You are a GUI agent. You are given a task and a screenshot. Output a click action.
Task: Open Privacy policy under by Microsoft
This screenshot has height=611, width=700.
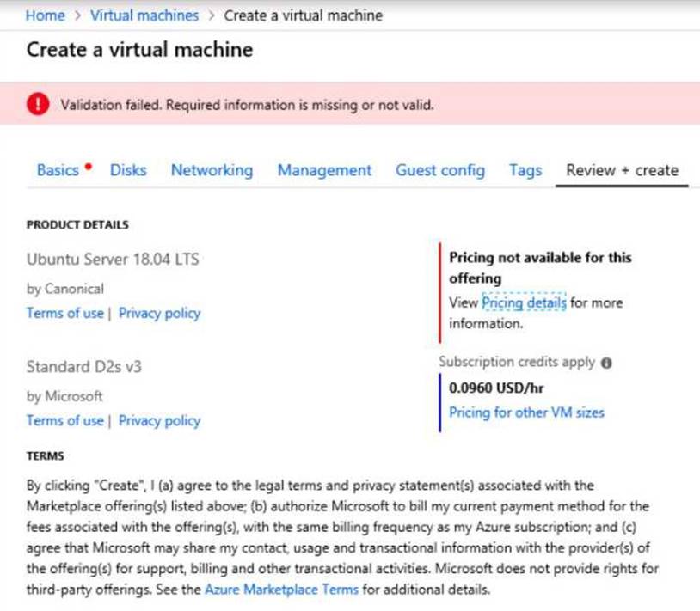click(159, 420)
